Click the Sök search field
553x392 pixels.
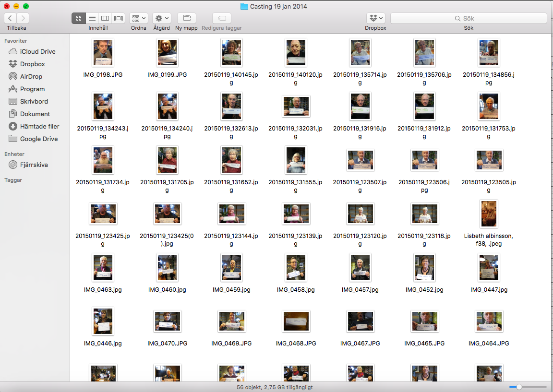(469, 18)
